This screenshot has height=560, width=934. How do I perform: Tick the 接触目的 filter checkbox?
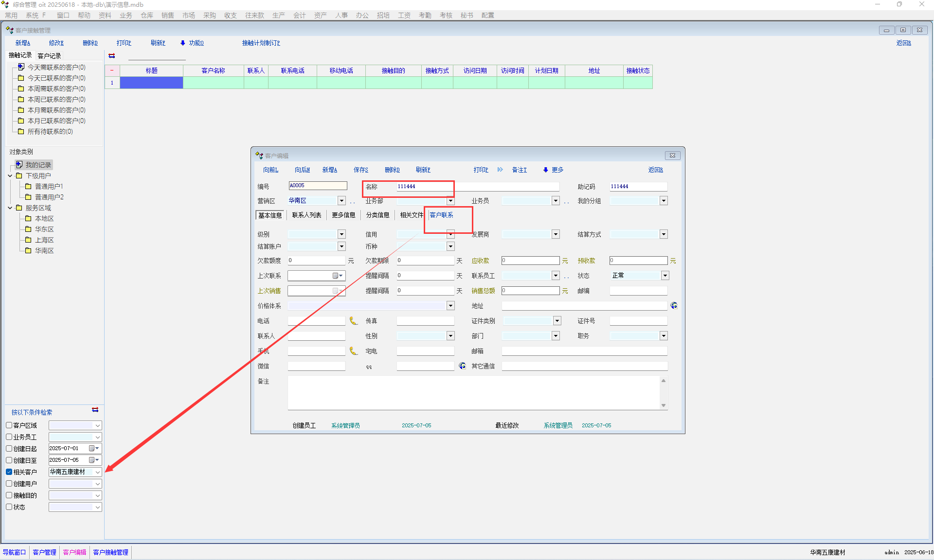[9, 495]
